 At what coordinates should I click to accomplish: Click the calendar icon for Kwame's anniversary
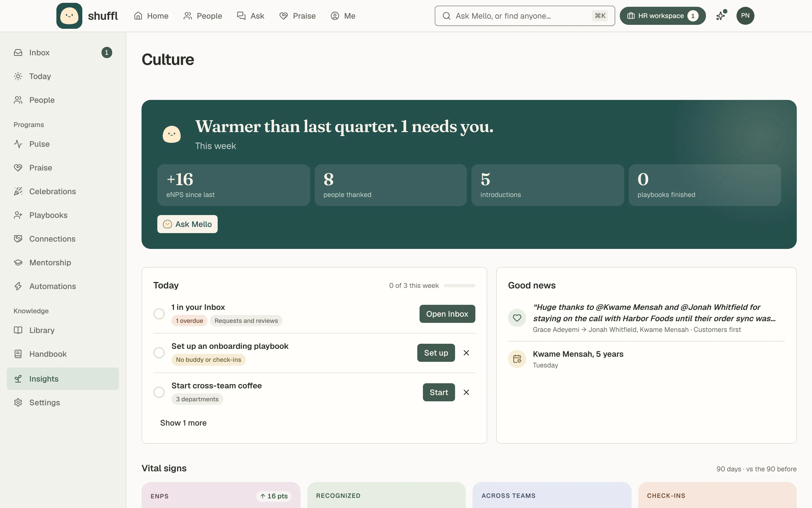coord(517,359)
